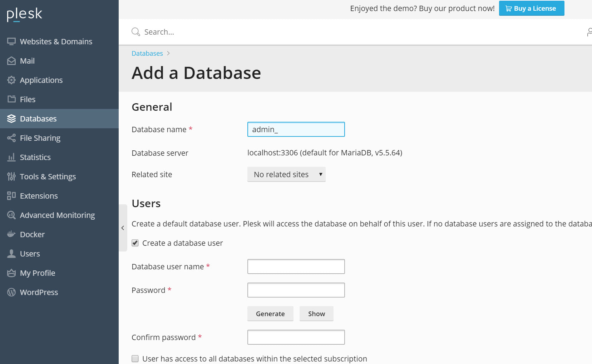
Task: Collapse the sidebar with the chevron arrow
Action: 123,228
